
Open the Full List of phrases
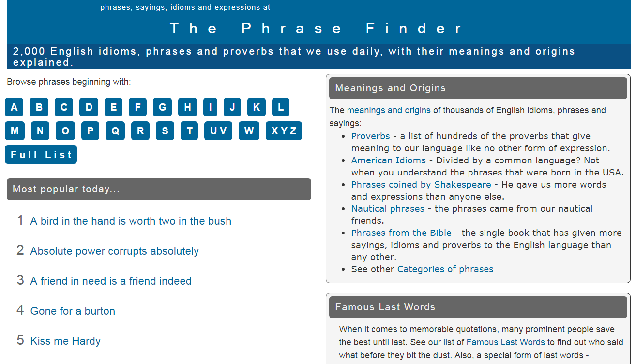(41, 154)
